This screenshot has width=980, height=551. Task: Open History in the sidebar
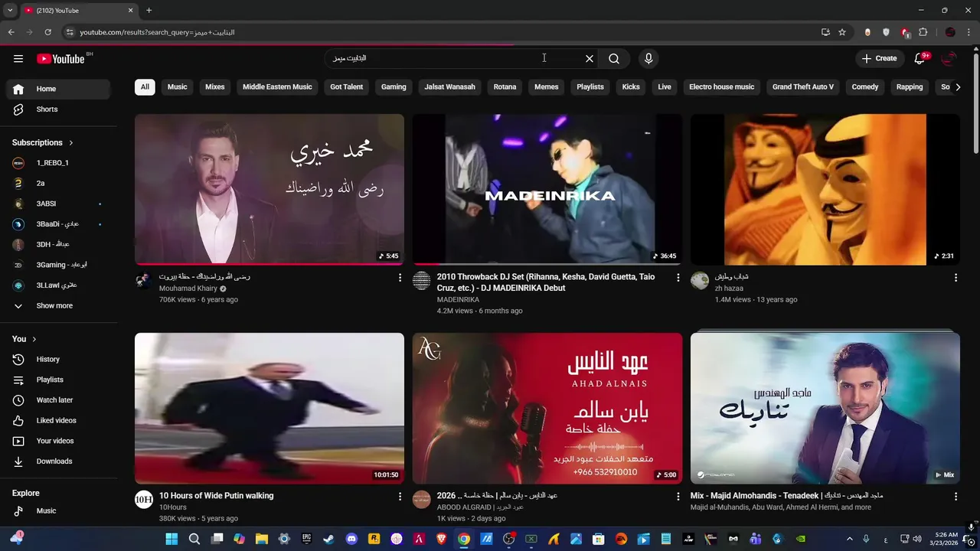click(x=58, y=359)
